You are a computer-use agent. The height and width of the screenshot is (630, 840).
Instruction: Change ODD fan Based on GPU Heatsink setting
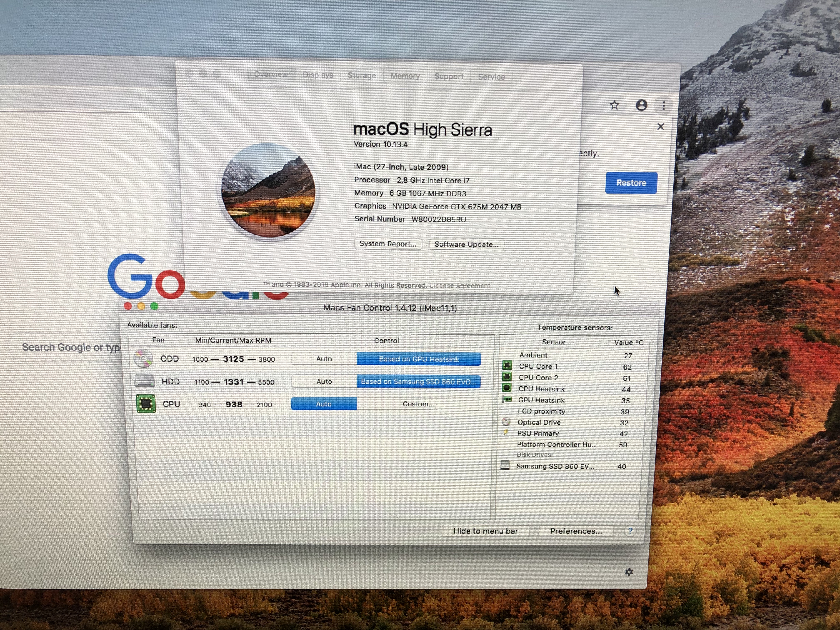click(x=419, y=359)
